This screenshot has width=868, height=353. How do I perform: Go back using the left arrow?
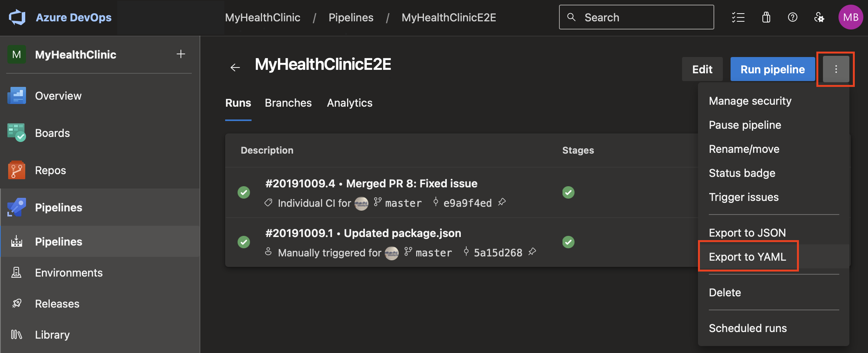tap(235, 67)
